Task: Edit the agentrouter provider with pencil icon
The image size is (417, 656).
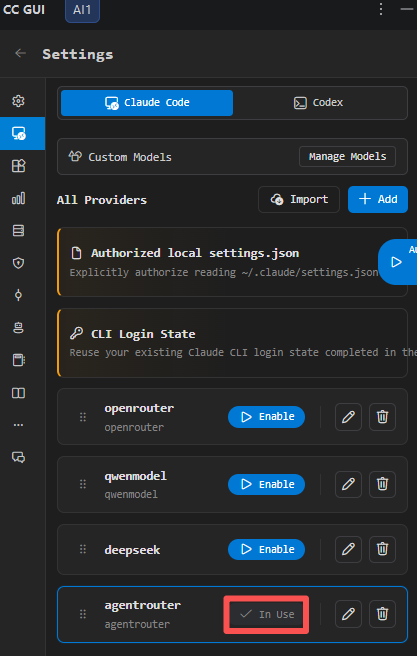Action: coord(348,614)
